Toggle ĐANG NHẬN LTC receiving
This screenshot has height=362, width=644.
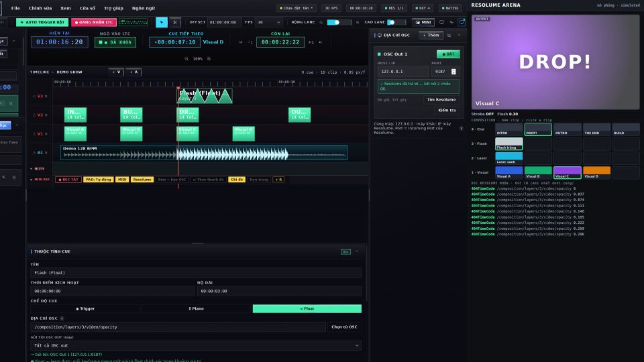(94, 22)
